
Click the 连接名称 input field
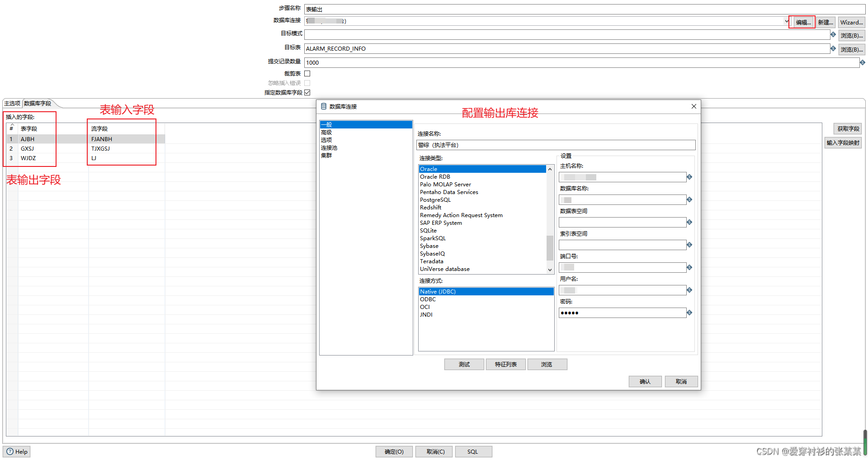pyautogui.click(x=556, y=145)
